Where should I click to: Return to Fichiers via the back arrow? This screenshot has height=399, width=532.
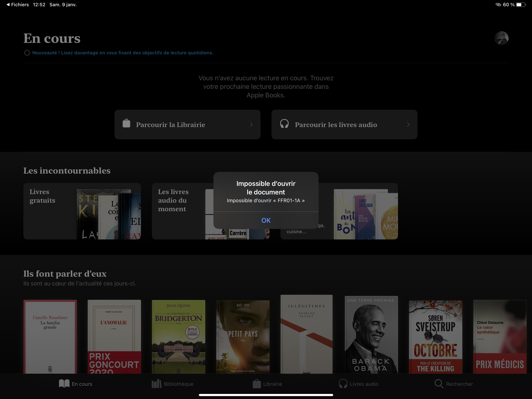pos(8,4)
